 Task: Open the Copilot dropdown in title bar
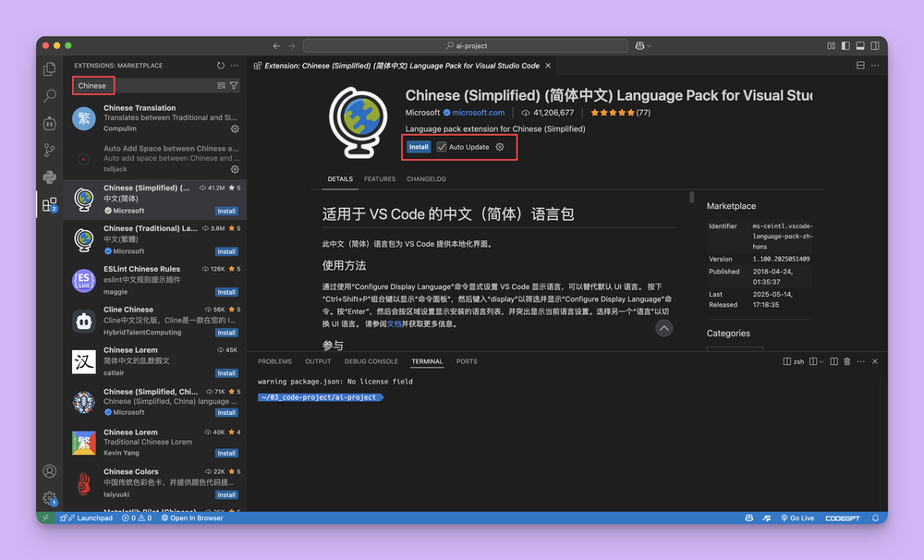(643, 45)
